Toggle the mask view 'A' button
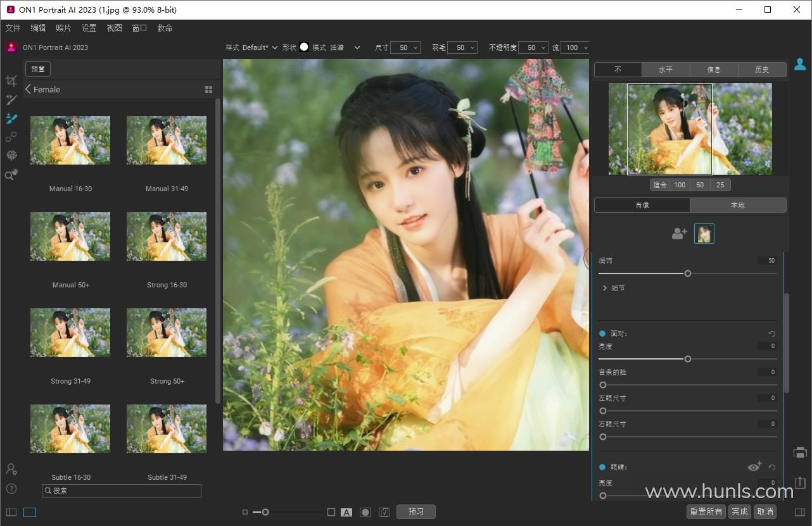 [346, 512]
